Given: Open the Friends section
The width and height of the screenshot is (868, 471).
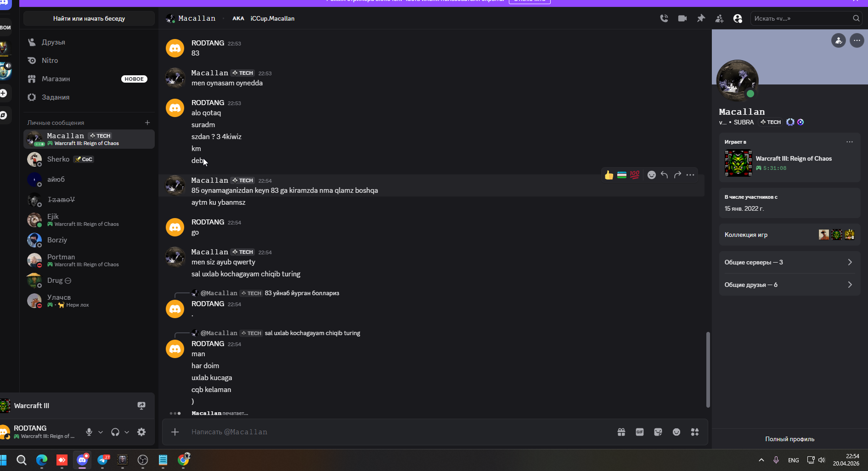Looking at the screenshot, I should (53, 42).
